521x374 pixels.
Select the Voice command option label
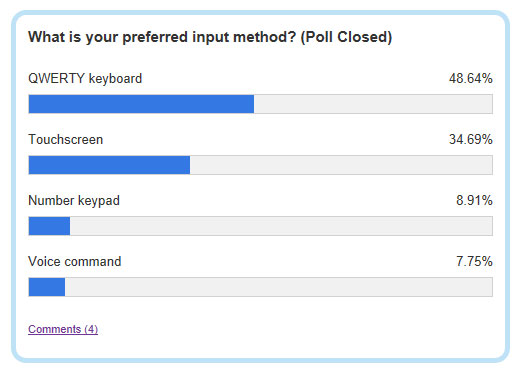(x=75, y=261)
